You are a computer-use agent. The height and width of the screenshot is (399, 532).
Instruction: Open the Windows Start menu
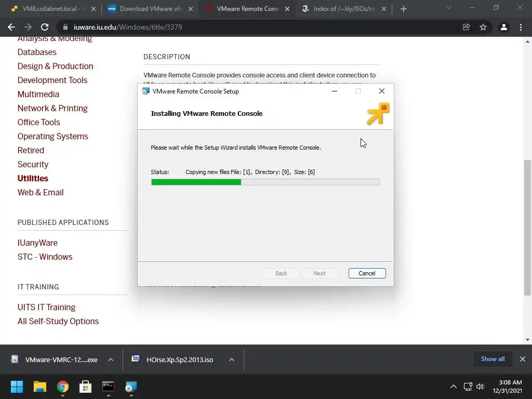(17, 387)
